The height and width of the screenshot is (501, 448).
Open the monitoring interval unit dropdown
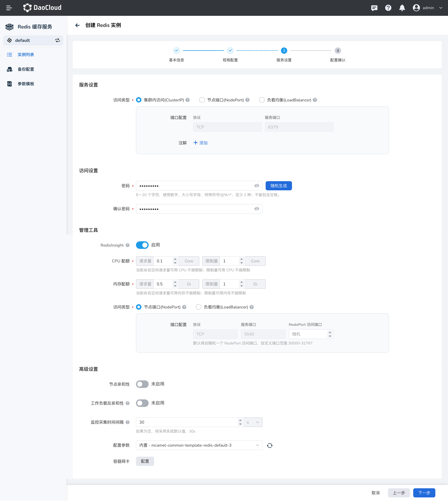click(x=253, y=422)
